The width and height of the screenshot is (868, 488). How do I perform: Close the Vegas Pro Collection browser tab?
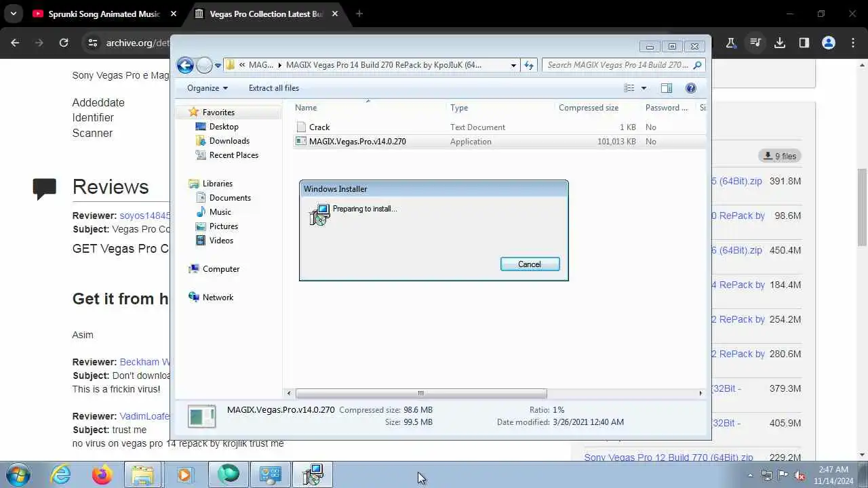[x=335, y=14]
